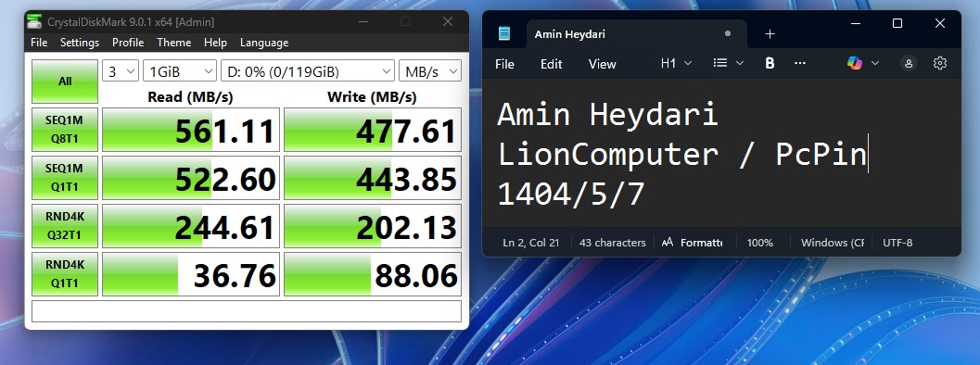Click the 100% zoom level in status bar
Screen dimensions: 980x365
[760, 243]
